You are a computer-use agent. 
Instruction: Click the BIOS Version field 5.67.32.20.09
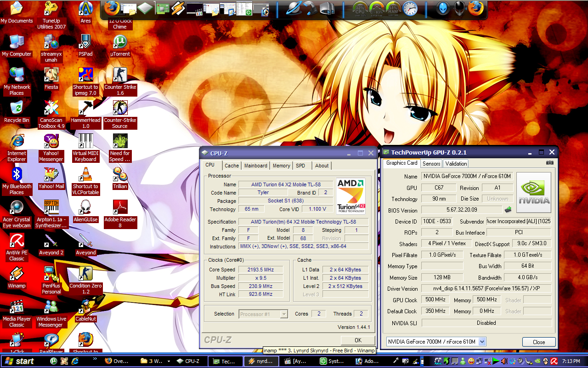click(462, 210)
